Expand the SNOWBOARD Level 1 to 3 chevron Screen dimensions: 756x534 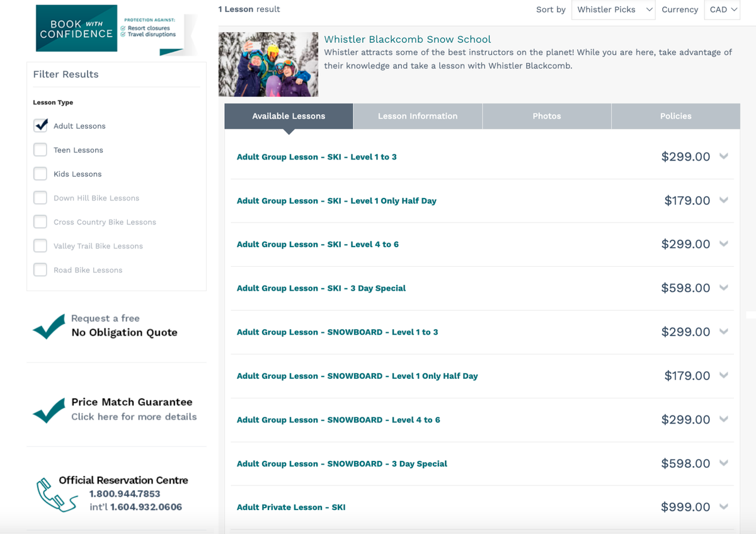click(x=723, y=332)
